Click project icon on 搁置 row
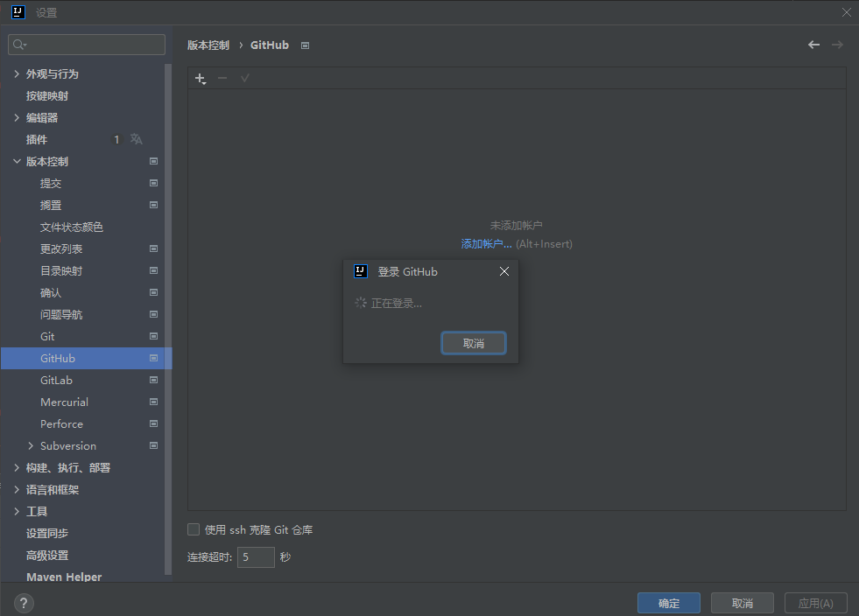 coord(154,206)
